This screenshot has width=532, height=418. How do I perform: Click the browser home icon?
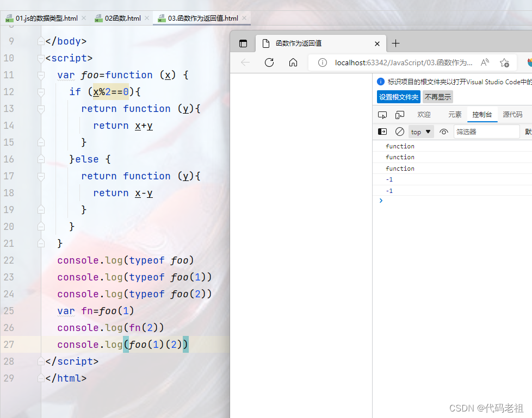tap(293, 63)
